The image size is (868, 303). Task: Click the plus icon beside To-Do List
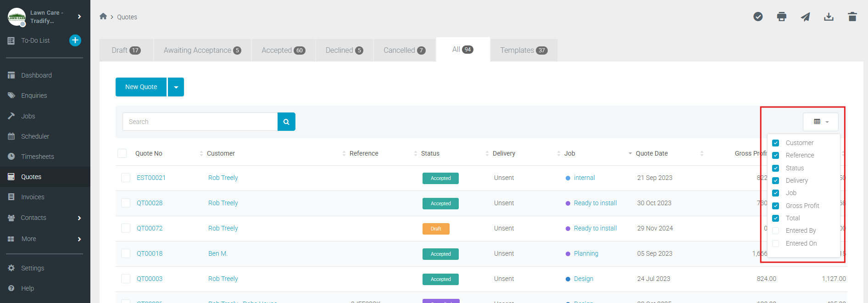pyautogui.click(x=75, y=40)
